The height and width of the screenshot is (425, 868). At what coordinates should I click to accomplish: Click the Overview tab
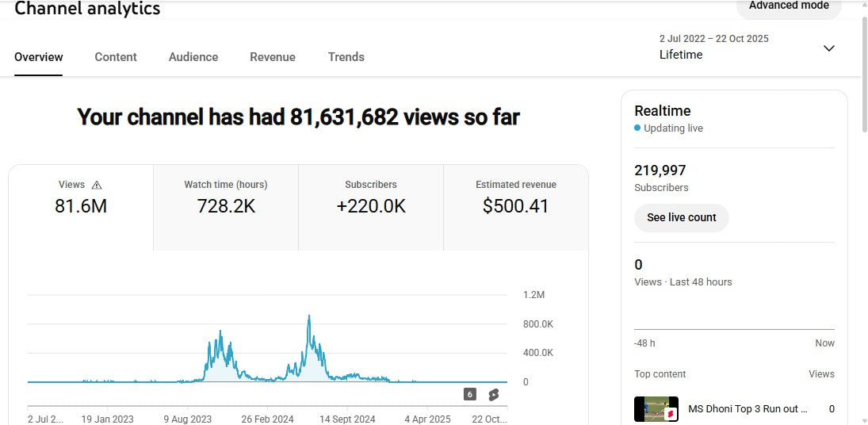pos(39,57)
